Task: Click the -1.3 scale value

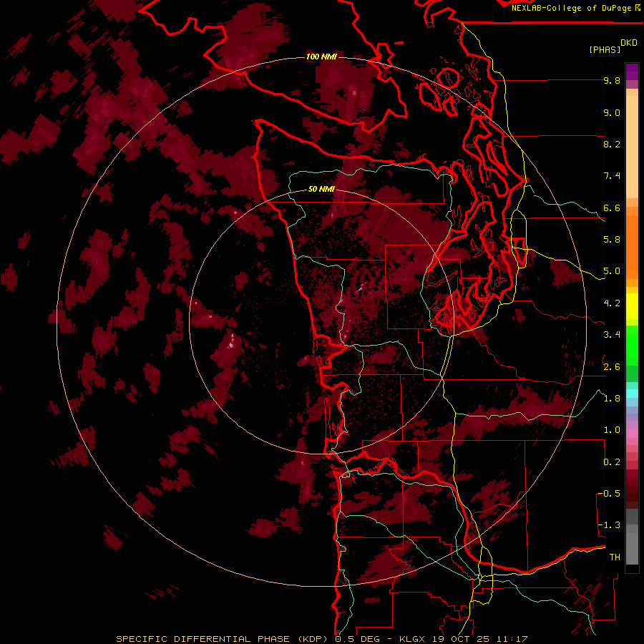Action: click(x=609, y=525)
